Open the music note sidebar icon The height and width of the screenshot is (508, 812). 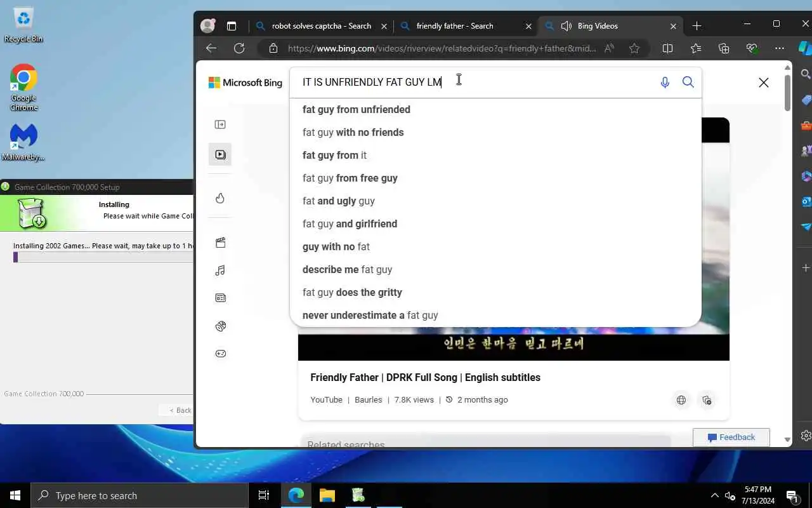pos(220,271)
